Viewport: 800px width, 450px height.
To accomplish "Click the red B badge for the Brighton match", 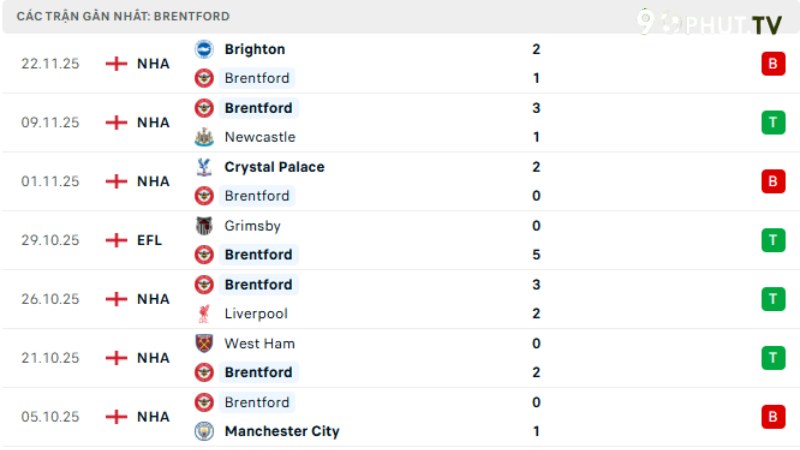I will [x=772, y=64].
